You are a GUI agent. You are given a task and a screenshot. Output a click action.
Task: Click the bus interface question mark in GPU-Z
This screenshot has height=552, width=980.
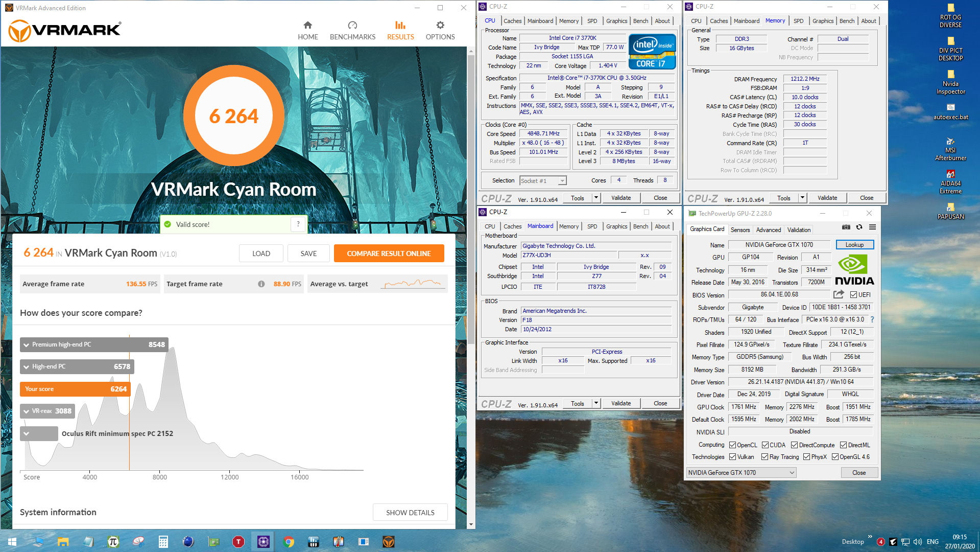(x=872, y=319)
